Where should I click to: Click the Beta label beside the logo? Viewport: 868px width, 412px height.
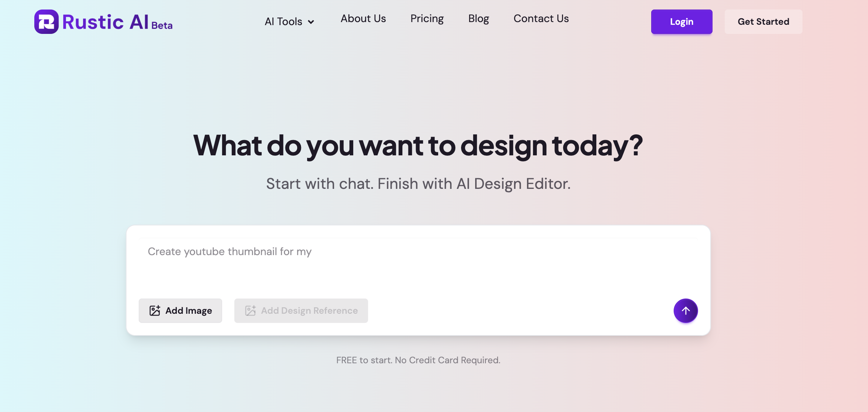point(162,26)
